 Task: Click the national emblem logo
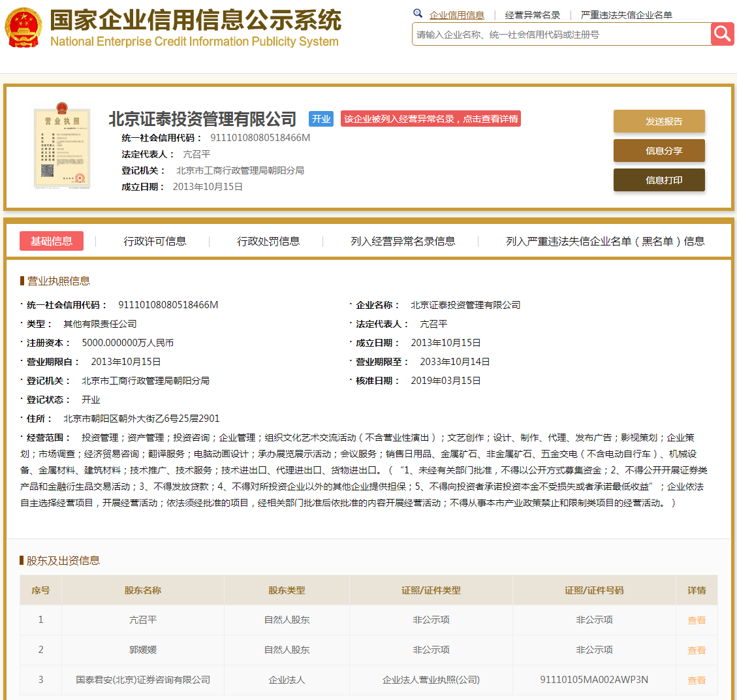click(24, 28)
